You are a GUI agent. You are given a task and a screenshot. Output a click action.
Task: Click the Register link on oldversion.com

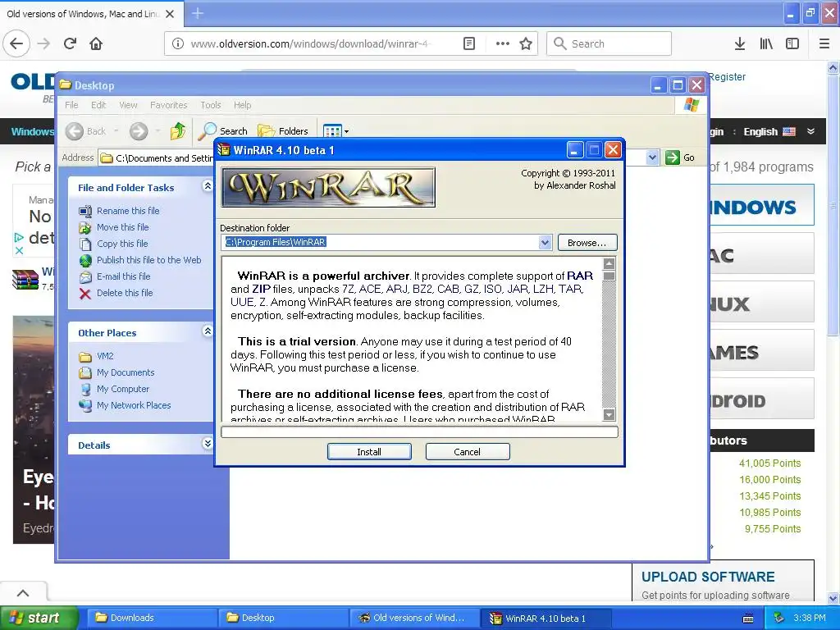[727, 76]
